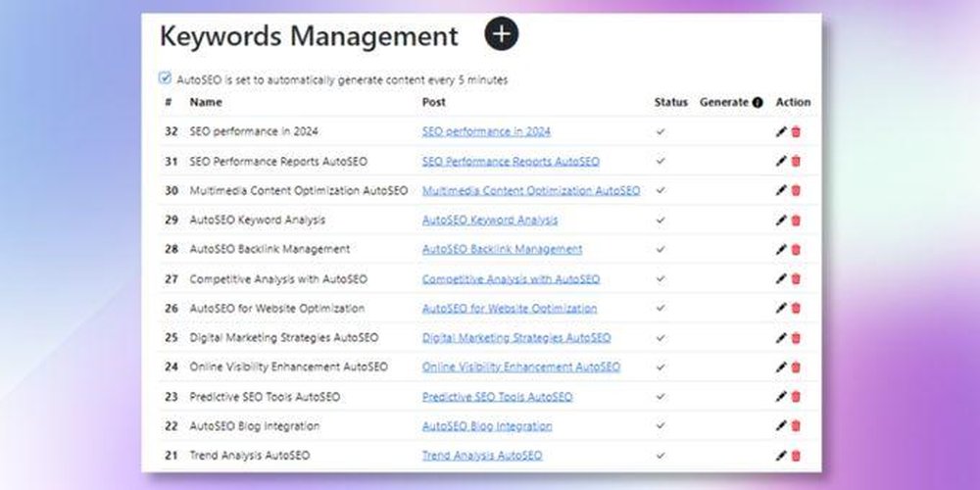Screen dimensions: 980x490
Task: Delete keyword 29 AutoSEO Keyword Analysis
Action: pos(796,220)
